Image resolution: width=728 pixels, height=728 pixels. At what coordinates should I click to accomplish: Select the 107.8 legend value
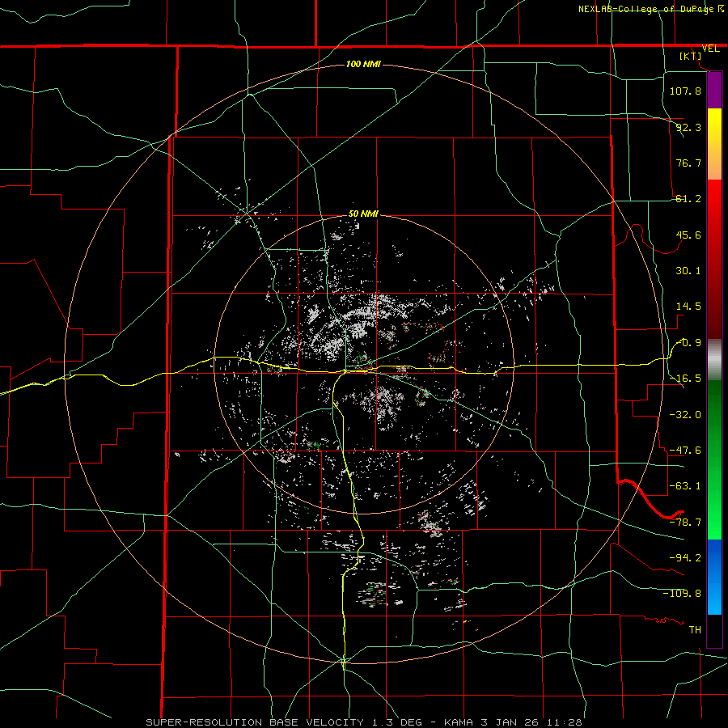[685, 91]
